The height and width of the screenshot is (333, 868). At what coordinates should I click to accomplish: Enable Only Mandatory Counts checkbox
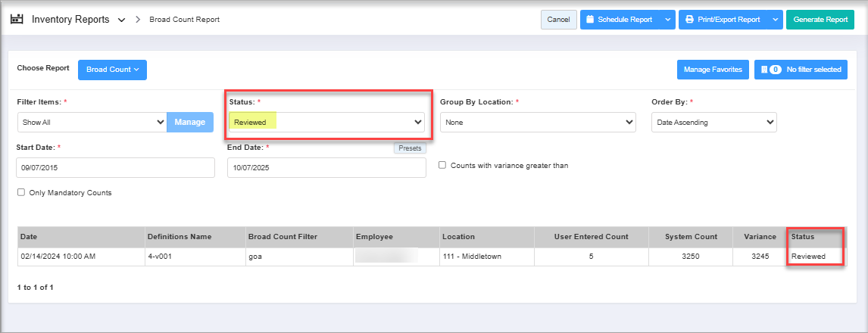click(21, 192)
